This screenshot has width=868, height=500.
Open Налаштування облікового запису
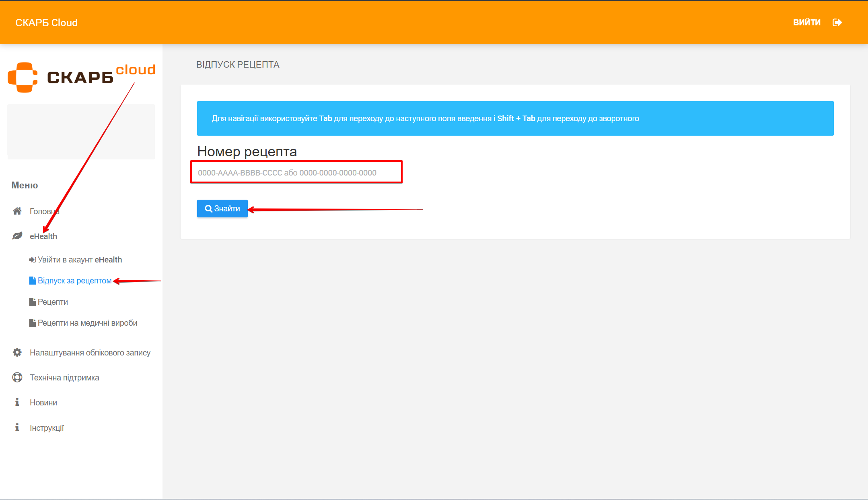coord(90,353)
